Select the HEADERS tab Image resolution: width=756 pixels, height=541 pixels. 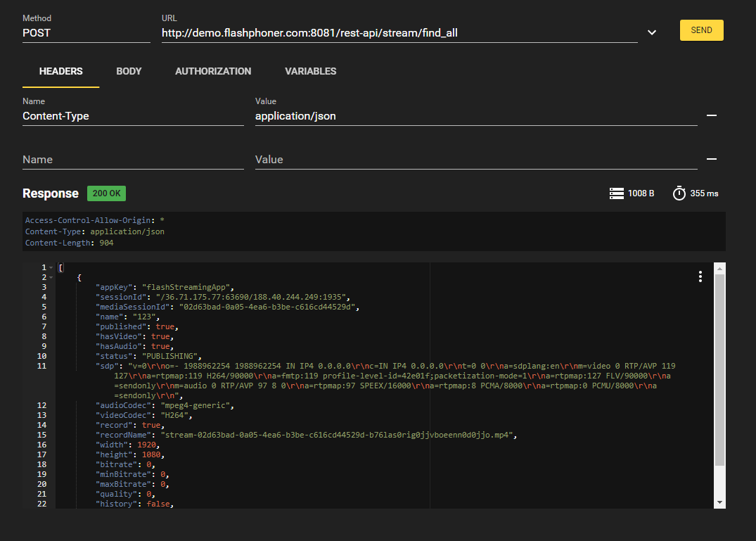tap(60, 71)
